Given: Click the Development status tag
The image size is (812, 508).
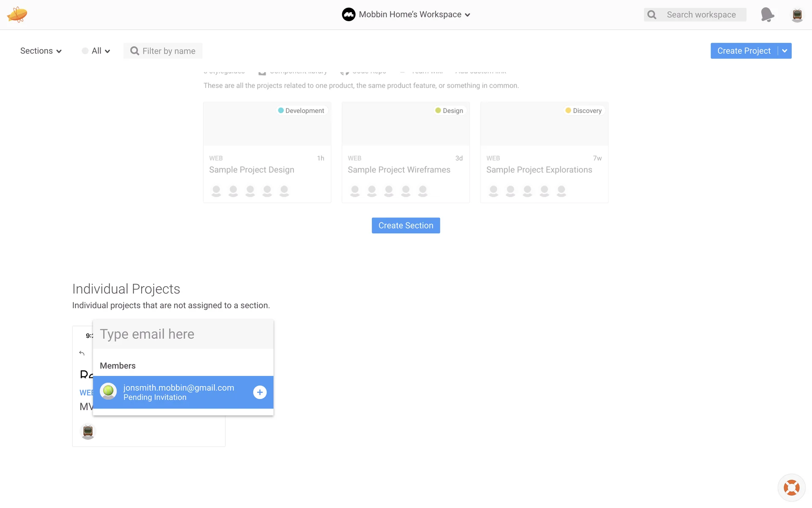Looking at the screenshot, I should 301,110.
